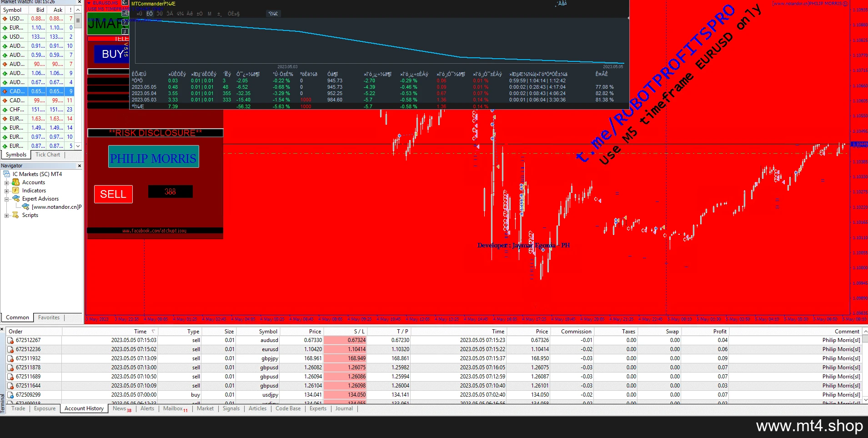The height and width of the screenshot is (438, 868).
Task: Click the M tab in MTCommander toolbar
Action: click(x=209, y=14)
